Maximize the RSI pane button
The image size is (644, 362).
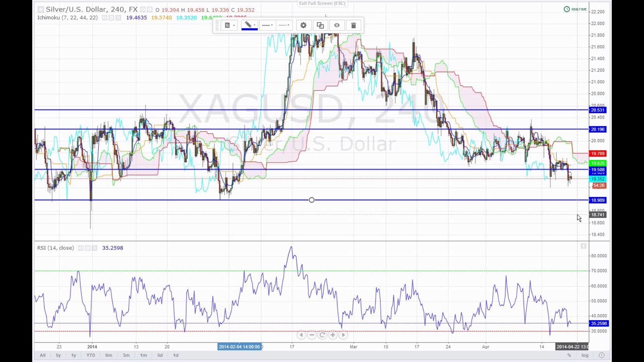tap(583, 246)
